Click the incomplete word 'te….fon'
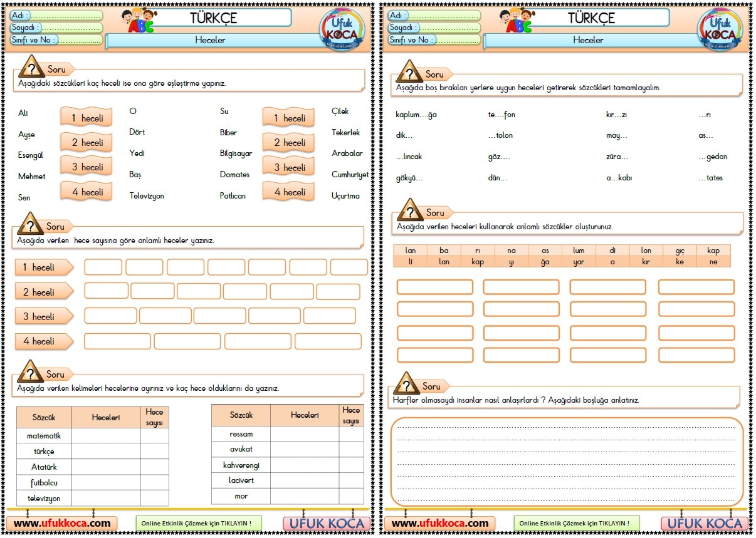The width and height of the screenshot is (756, 538). (x=501, y=115)
